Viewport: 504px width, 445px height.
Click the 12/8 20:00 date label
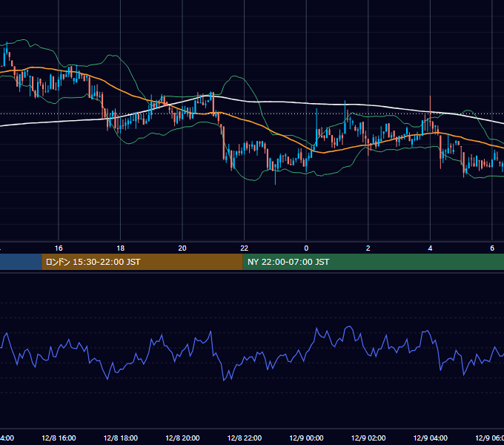[182, 438]
